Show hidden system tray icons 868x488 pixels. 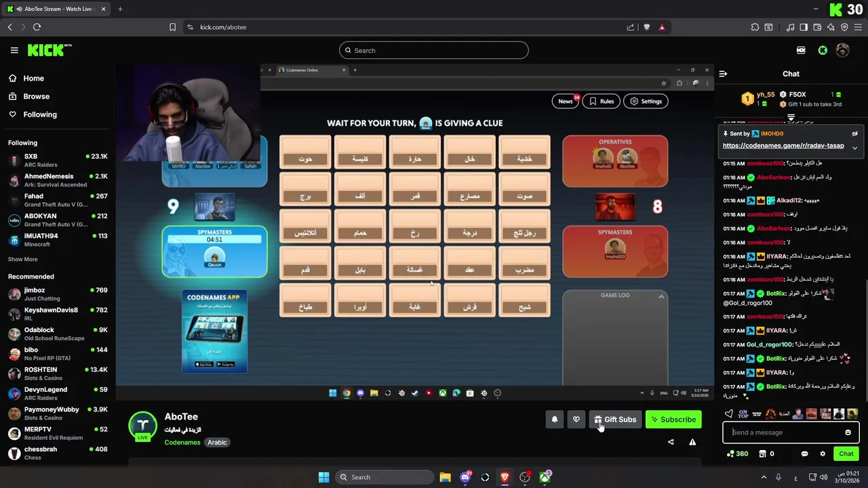764,477
